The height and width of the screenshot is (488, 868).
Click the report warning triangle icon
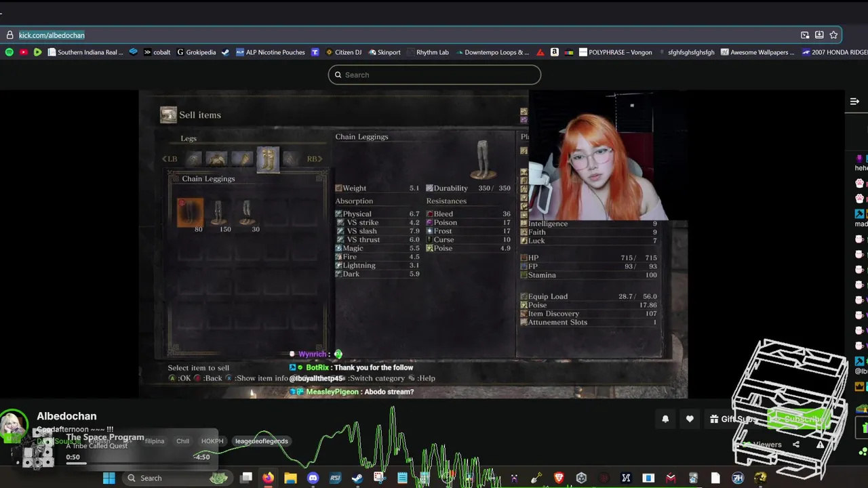(x=820, y=445)
